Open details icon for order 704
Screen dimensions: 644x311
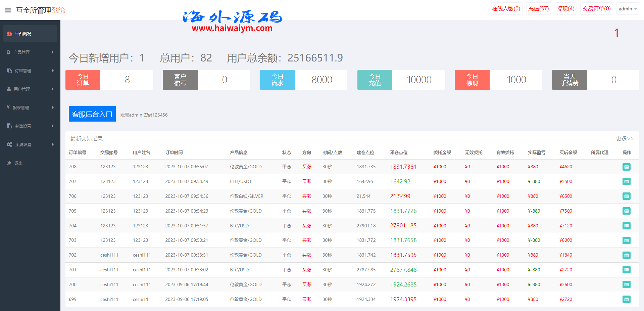pos(626,226)
